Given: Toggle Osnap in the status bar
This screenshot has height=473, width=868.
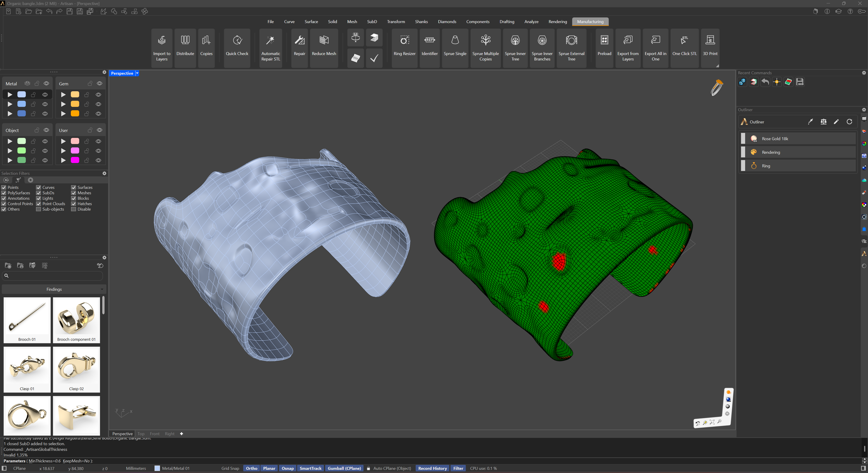Looking at the screenshot, I should click(x=287, y=468).
